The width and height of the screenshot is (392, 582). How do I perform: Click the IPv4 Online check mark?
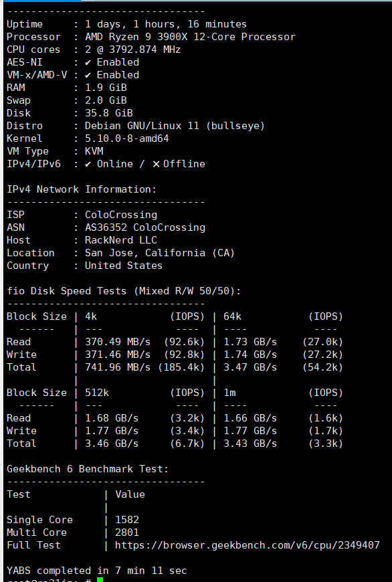coord(88,164)
